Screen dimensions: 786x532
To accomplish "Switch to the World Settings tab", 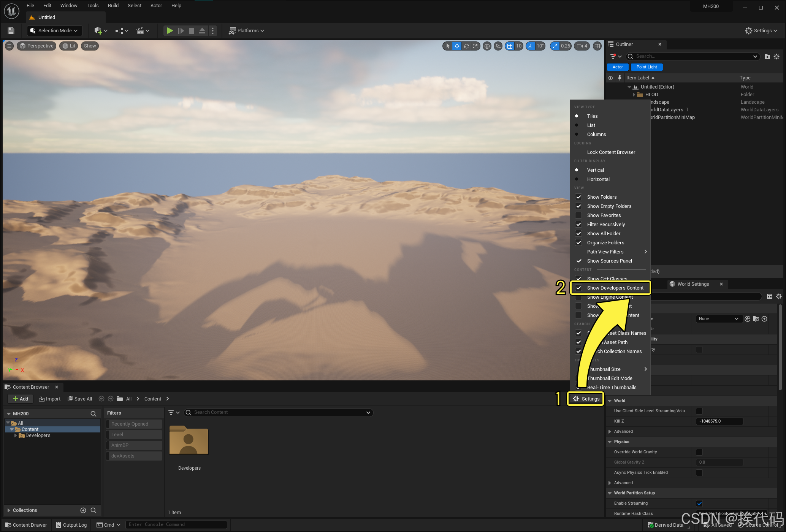I will pos(693,284).
